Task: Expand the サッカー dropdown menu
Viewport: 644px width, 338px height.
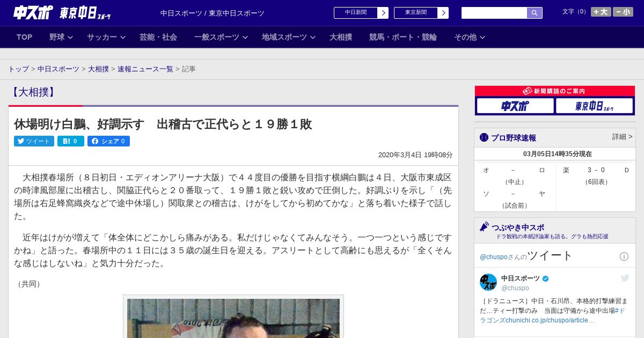Action: 106,37
